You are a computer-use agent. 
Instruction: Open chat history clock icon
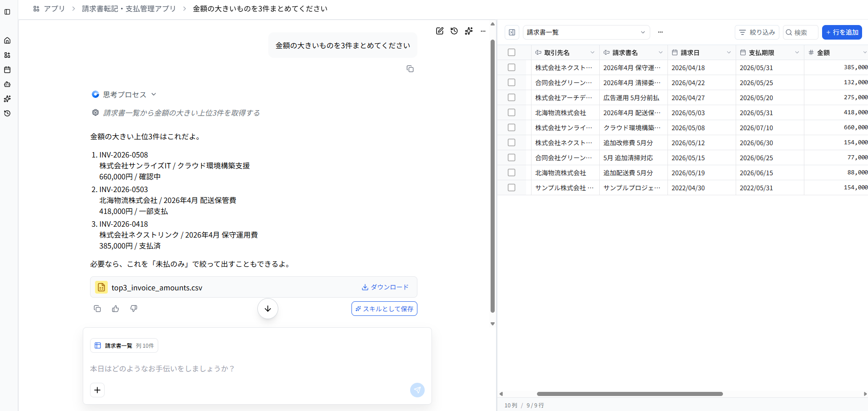tap(454, 31)
